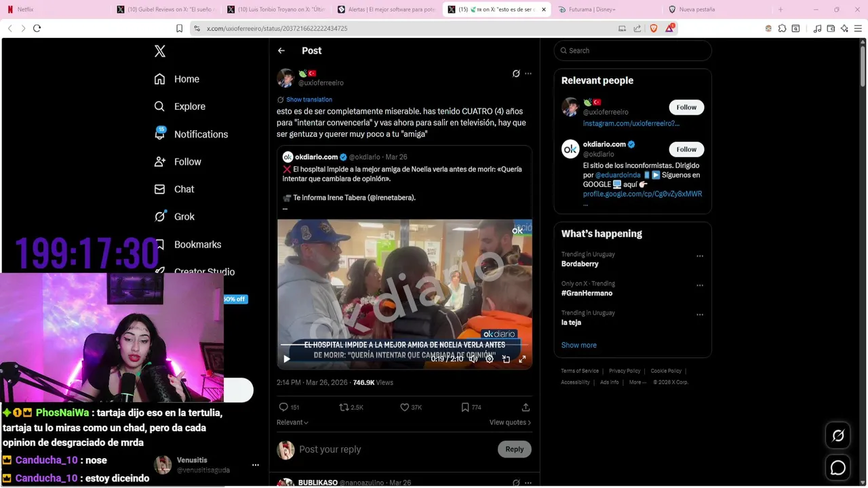Open the Brave Leo AI sparkle icon
Viewport: 868px width, 488px height.
844,28
